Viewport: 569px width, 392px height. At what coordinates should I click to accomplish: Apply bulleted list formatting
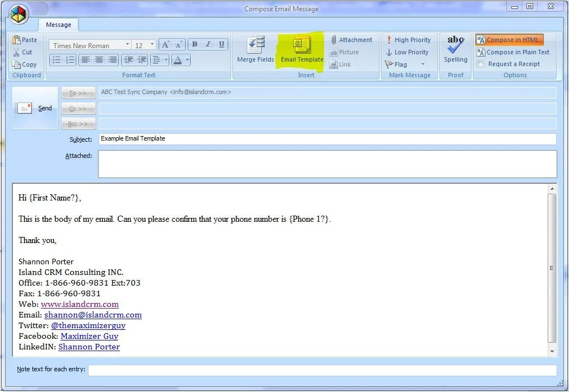click(56, 60)
